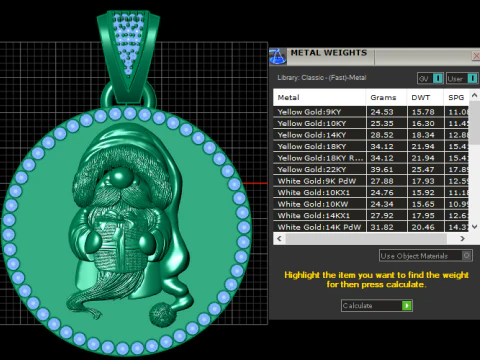Select the White Gold:14KX1 row

coord(371,215)
